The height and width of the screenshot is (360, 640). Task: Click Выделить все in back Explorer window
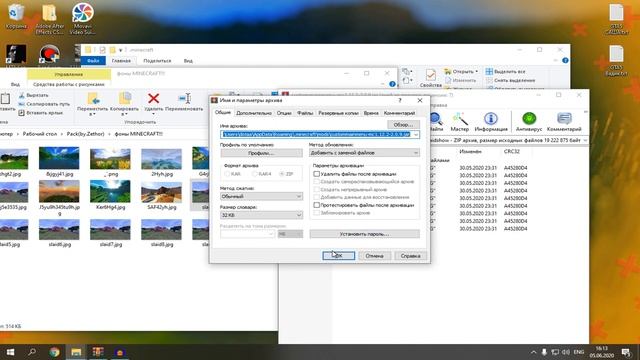click(x=505, y=71)
